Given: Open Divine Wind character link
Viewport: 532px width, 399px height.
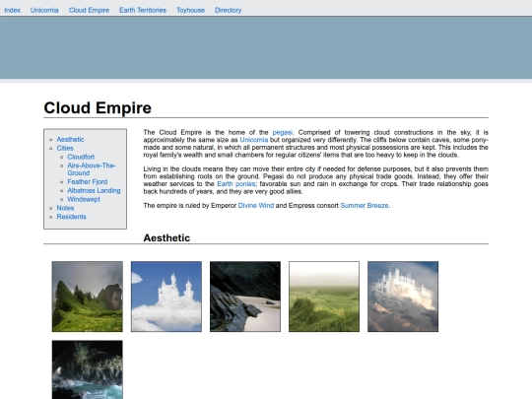Looking at the screenshot, I should click(256, 206).
